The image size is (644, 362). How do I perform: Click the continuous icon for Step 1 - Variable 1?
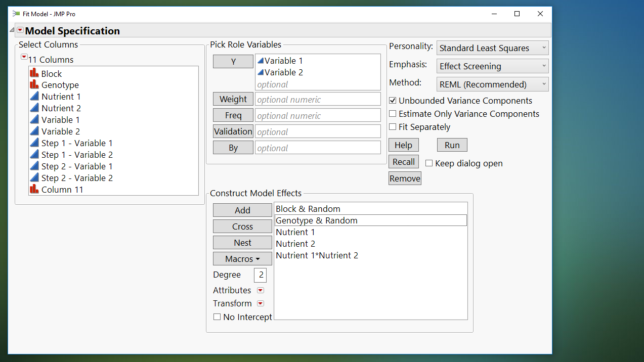tap(34, 143)
